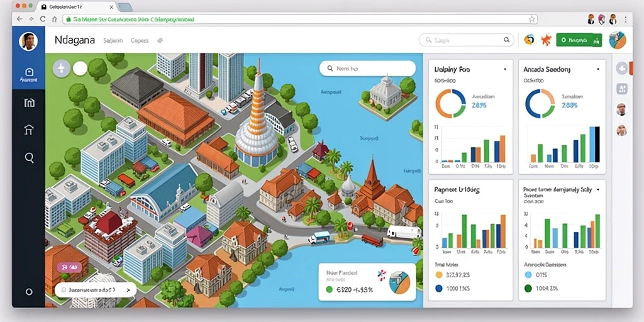
Task: Click the browser back arrow
Action: coord(19,19)
